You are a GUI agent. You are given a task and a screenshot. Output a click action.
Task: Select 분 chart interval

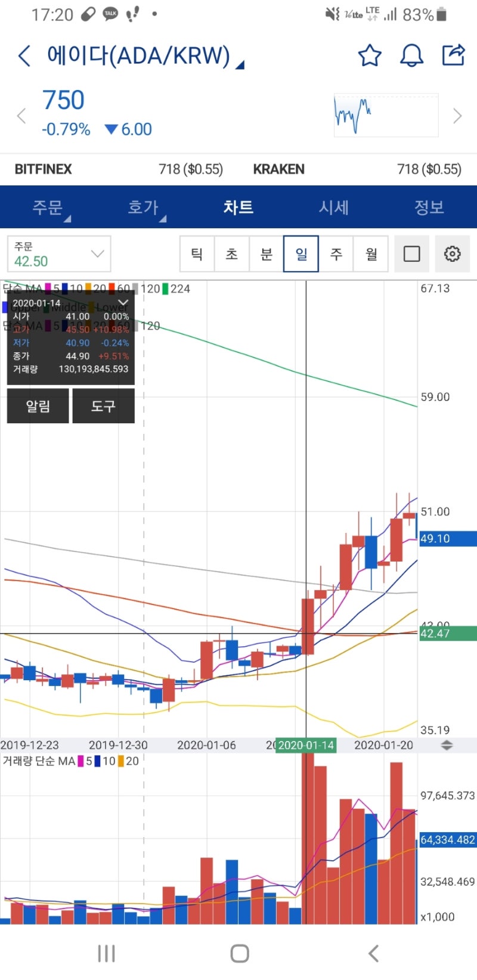267,254
